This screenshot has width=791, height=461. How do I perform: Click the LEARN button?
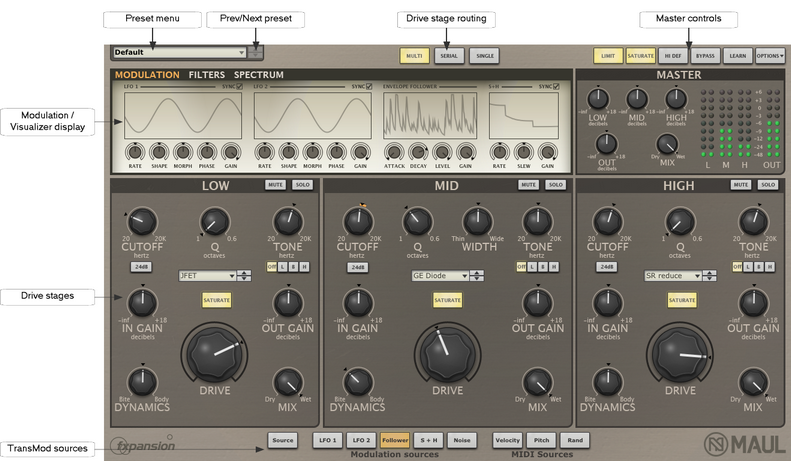738,56
